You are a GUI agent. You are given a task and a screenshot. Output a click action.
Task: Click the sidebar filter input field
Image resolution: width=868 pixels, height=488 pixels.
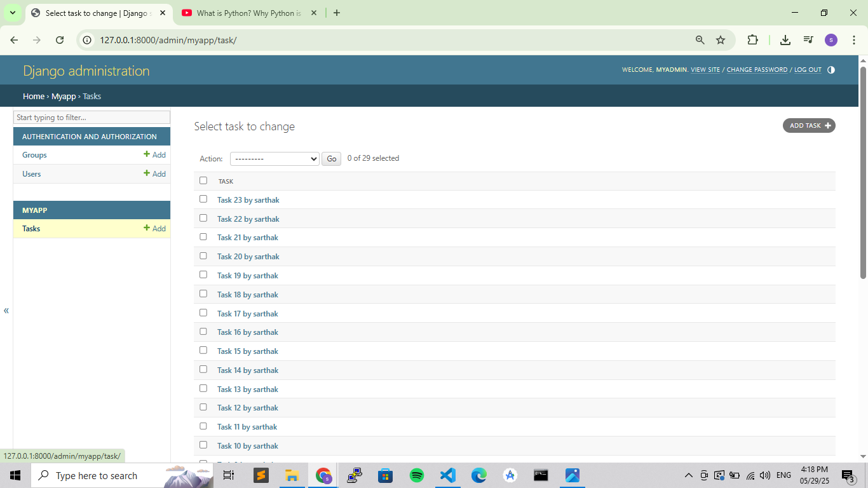92,118
